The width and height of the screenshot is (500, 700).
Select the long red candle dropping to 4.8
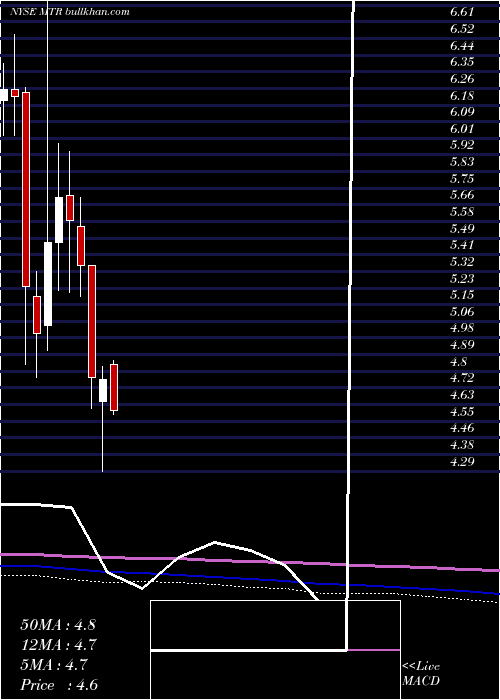[92, 321]
